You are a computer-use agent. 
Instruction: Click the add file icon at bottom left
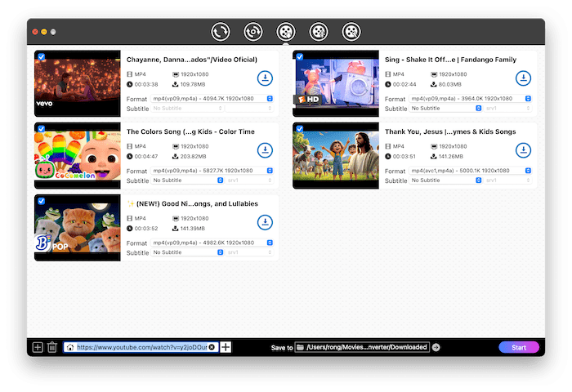pos(38,347)
